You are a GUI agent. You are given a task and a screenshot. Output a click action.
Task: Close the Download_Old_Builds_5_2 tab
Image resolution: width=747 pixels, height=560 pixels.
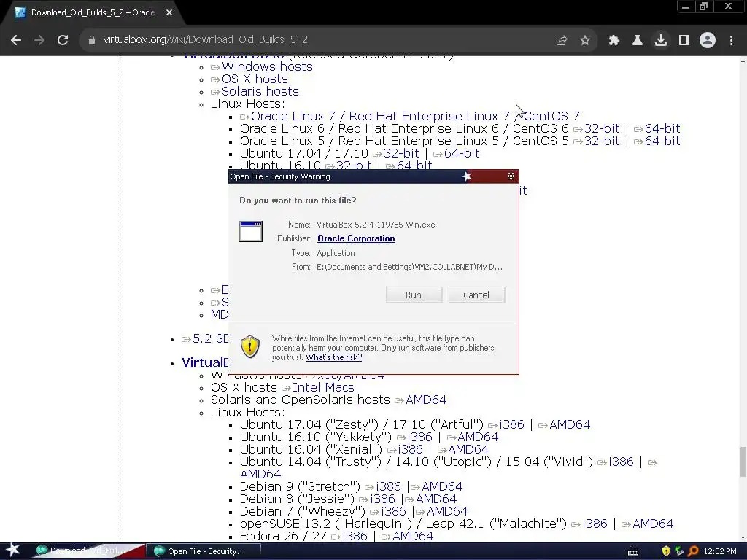pyautogui.click(x=169, y=13)
